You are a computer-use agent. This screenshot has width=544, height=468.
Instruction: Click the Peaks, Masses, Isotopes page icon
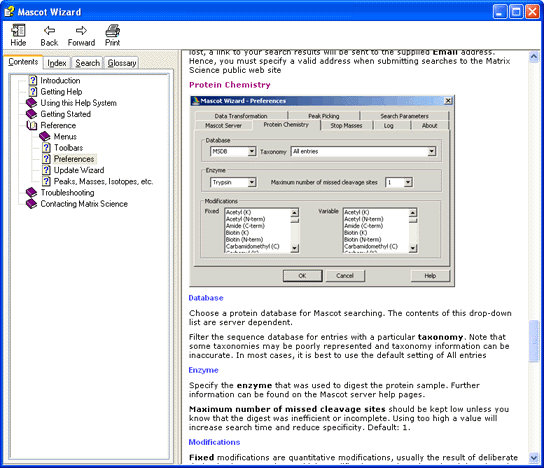pyautogui.click(x=46, y=181)
